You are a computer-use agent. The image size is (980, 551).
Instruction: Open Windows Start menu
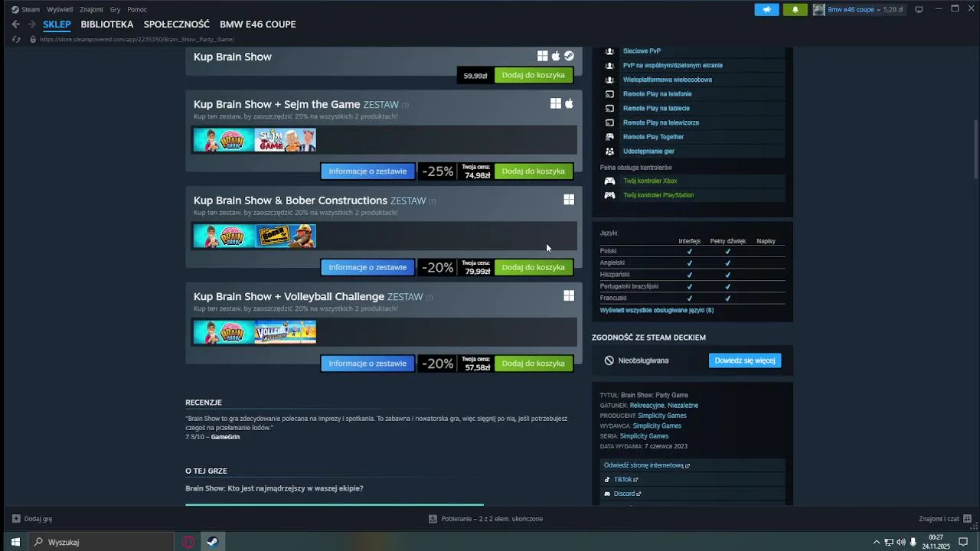(15, 542)
